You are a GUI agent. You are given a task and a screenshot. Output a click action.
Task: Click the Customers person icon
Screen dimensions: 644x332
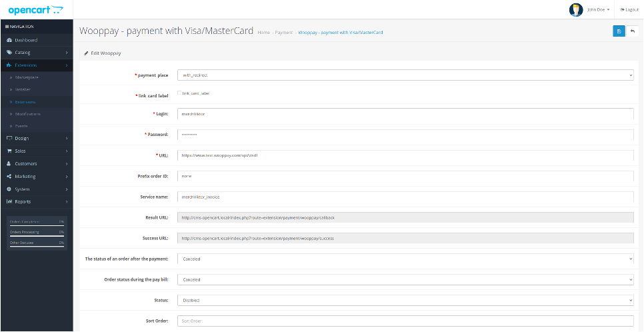tap(9, 163)
